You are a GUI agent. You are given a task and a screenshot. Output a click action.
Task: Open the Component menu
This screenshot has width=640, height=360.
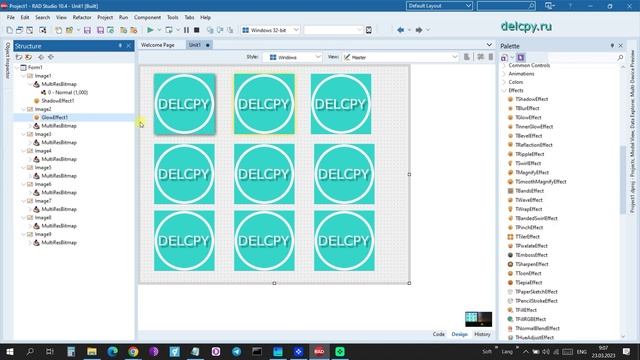147,18
